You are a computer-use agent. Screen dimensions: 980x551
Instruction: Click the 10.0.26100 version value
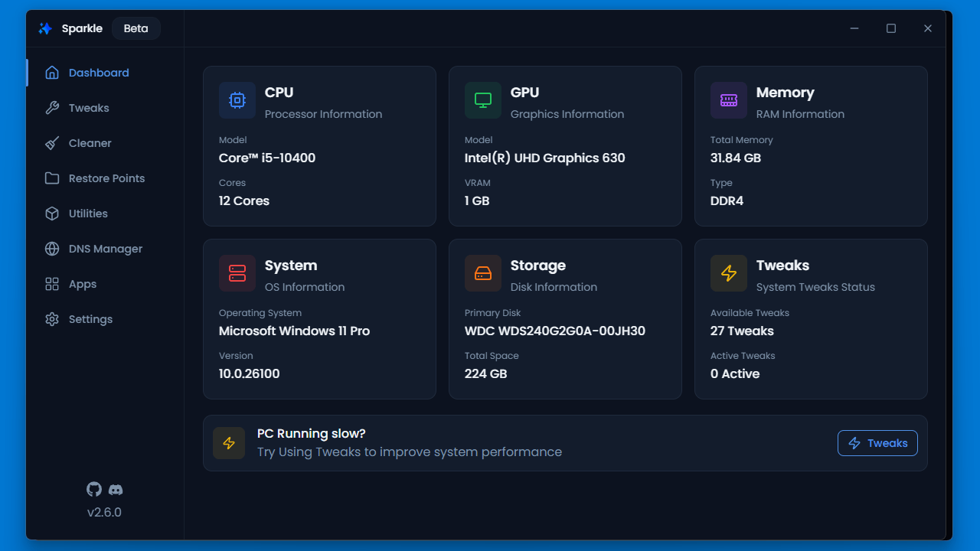[250, 373]
